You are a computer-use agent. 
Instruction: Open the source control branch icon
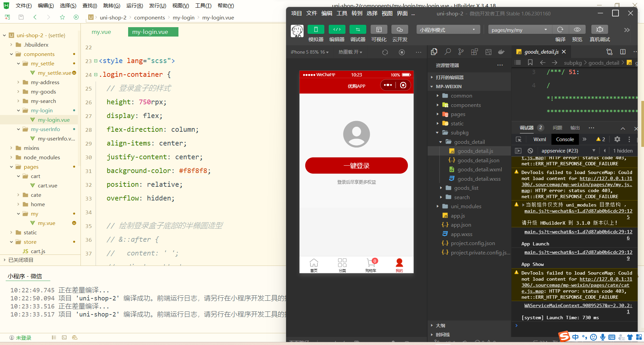tap(461, 52)
